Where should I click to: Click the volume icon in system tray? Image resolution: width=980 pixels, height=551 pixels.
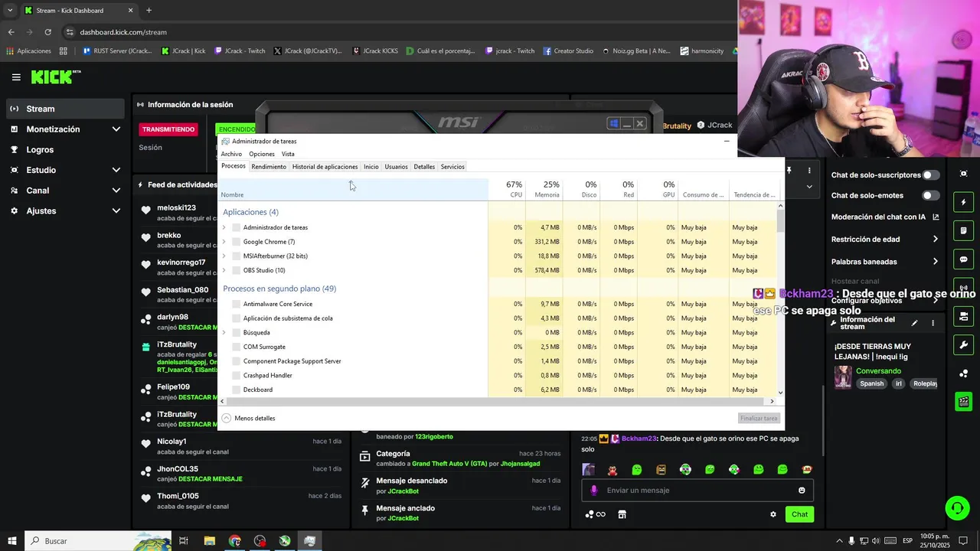[876, 541]
